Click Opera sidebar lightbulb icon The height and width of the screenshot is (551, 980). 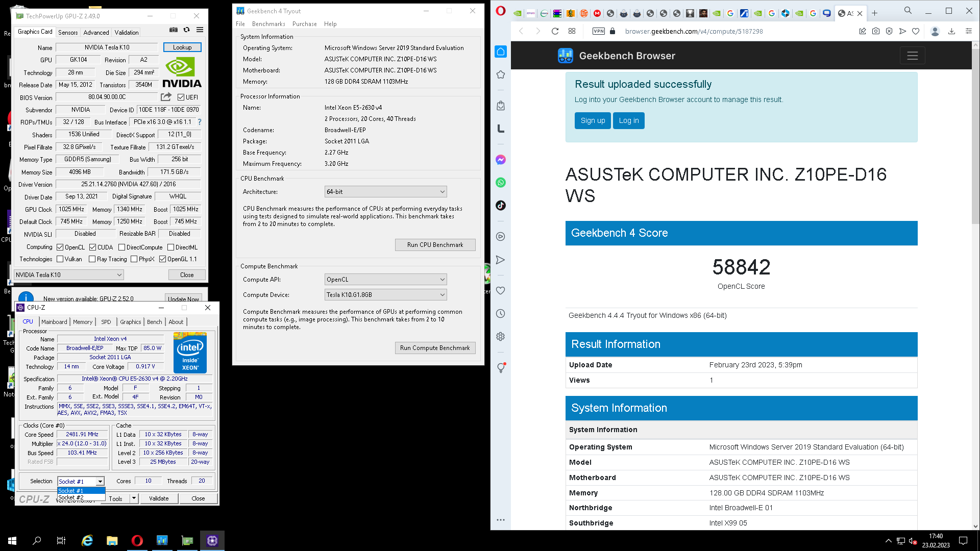[x=501, y=368]
